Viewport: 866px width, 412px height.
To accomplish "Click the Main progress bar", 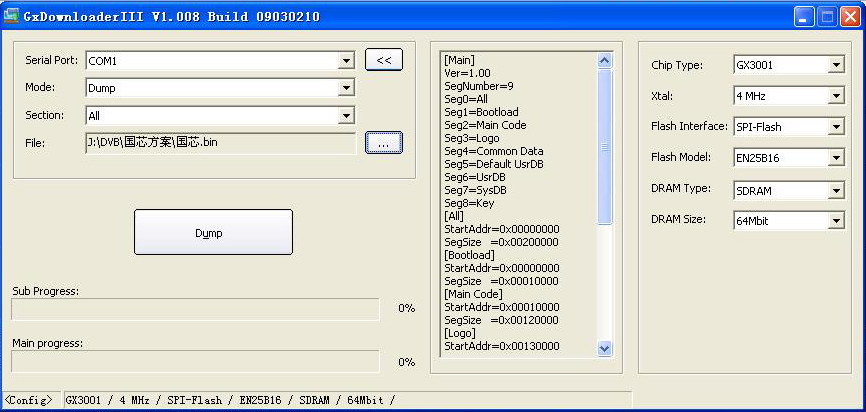I will click(195, 361).
